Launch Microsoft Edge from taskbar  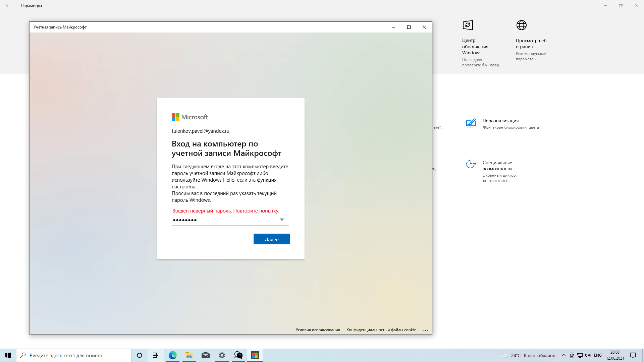coord(173,355)
